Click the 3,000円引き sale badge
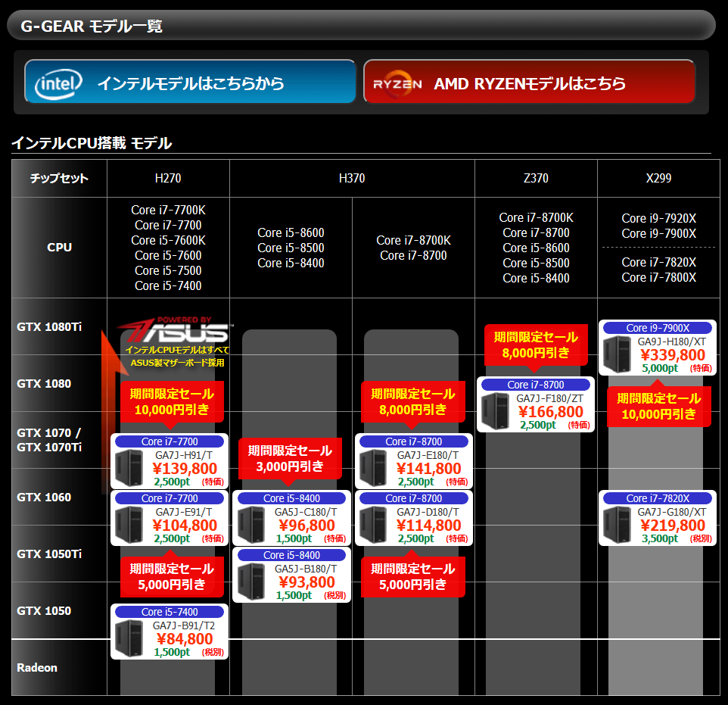Viewport: 728px width, 705px height. click(x=290, y=458)
